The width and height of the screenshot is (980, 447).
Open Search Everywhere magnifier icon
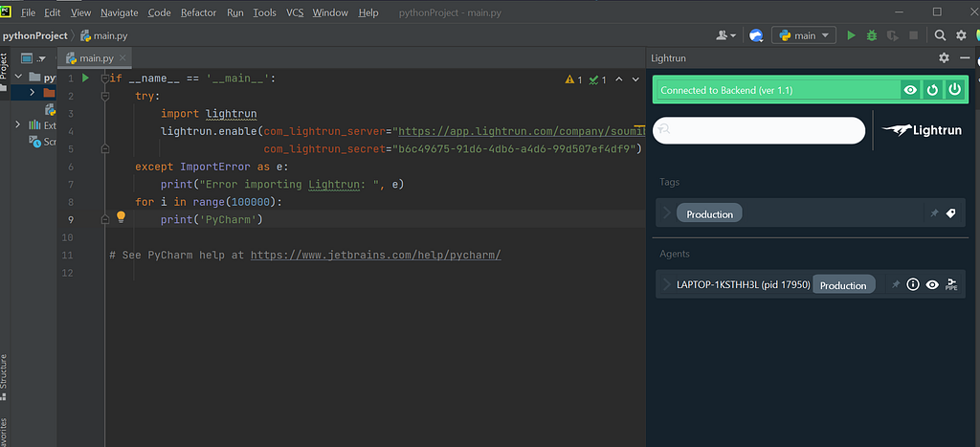coord(940,35)
